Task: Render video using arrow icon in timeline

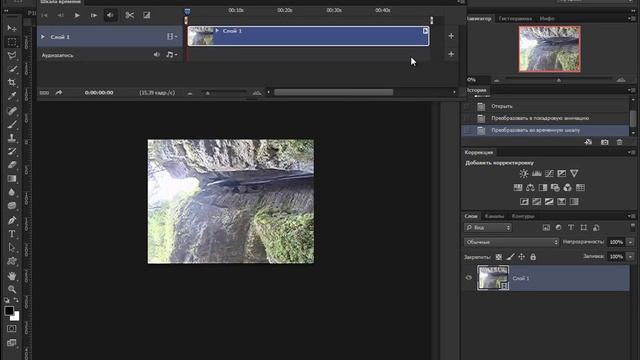Action: coord(58,93)
